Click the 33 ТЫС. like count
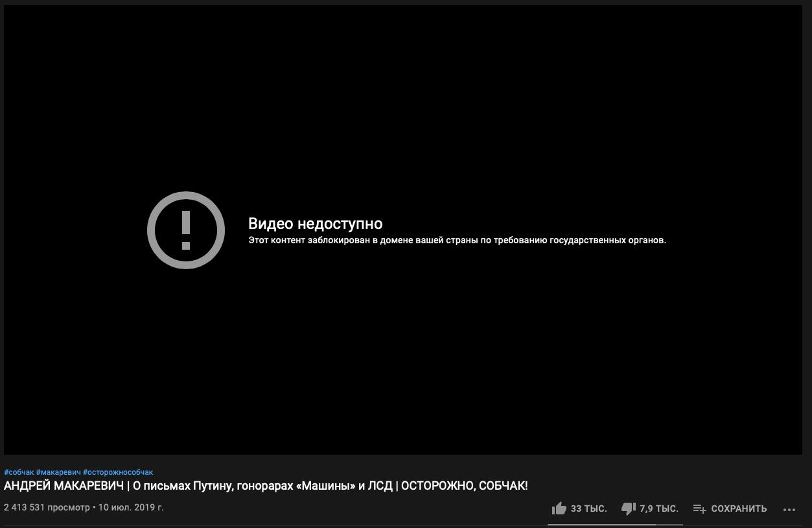 coord(588,509)
